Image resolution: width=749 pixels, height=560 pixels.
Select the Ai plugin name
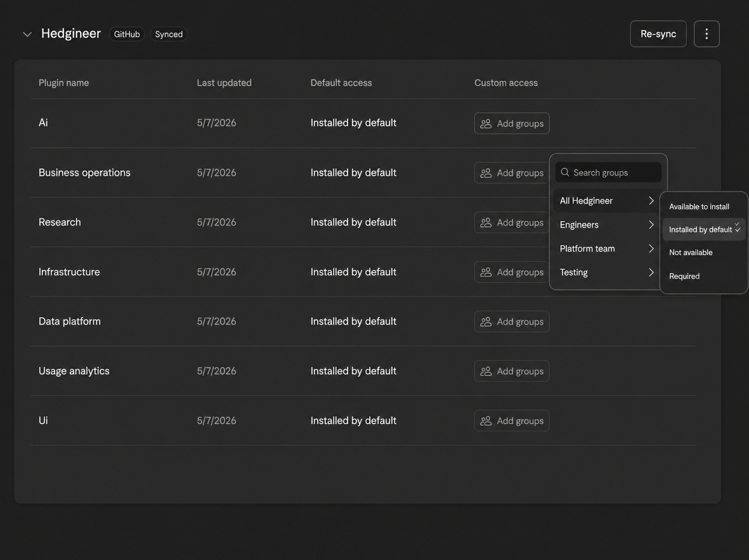pos(43,123)
